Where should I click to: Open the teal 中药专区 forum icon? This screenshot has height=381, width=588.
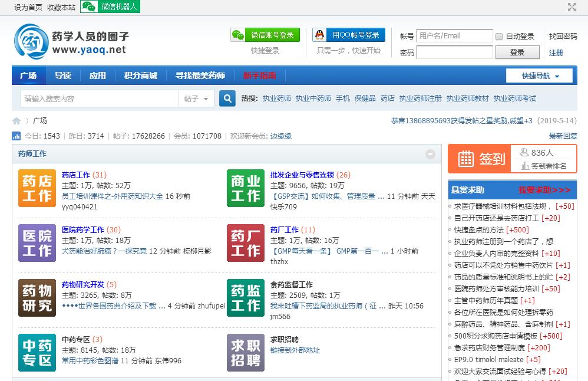click(37, 353)
